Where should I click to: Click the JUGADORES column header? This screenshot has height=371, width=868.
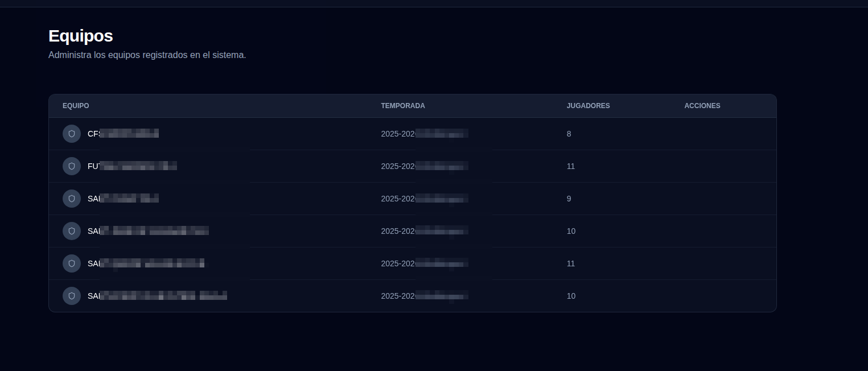pyautogui.click(x=588, y=106)
